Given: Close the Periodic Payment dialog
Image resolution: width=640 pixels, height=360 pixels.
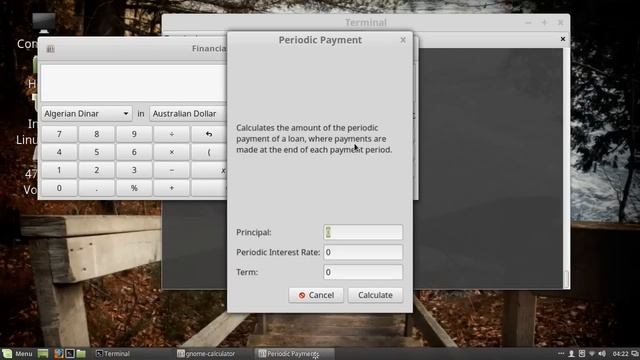Looking at the screenshot, I should tap(403, 40).
